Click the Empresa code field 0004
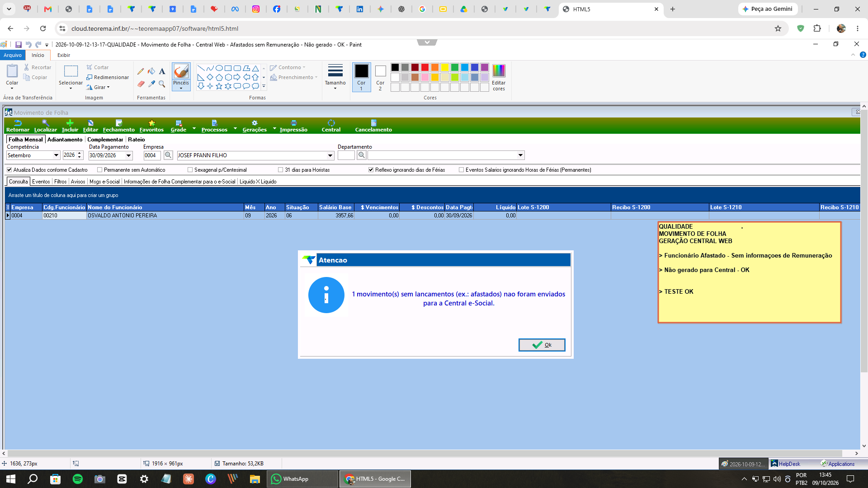868x488 pixels. point(152,155)
